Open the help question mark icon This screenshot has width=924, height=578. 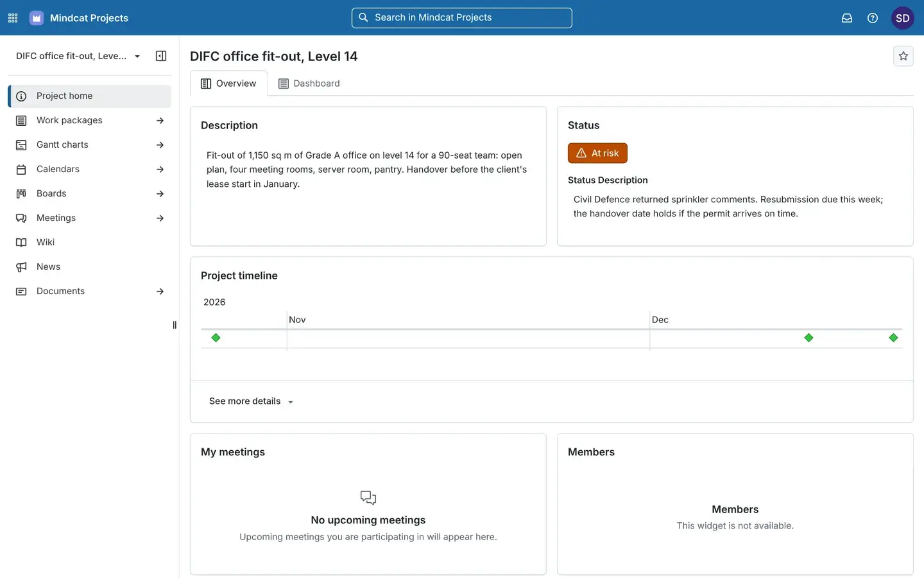pos(873,18)
